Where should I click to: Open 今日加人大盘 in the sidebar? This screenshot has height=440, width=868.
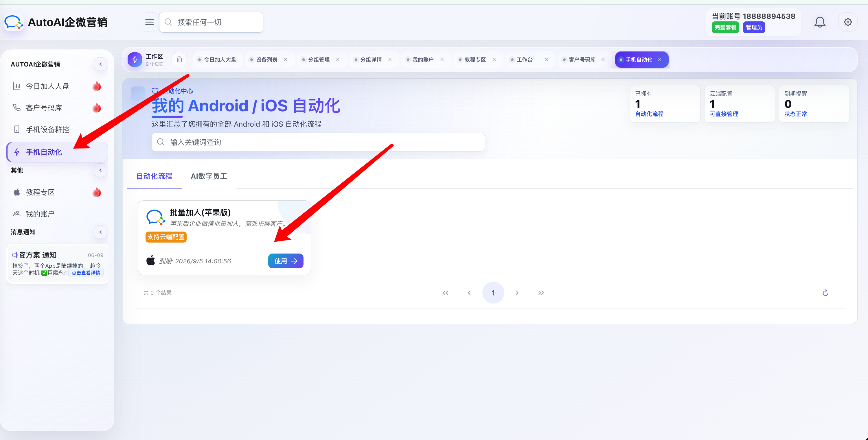57,86
